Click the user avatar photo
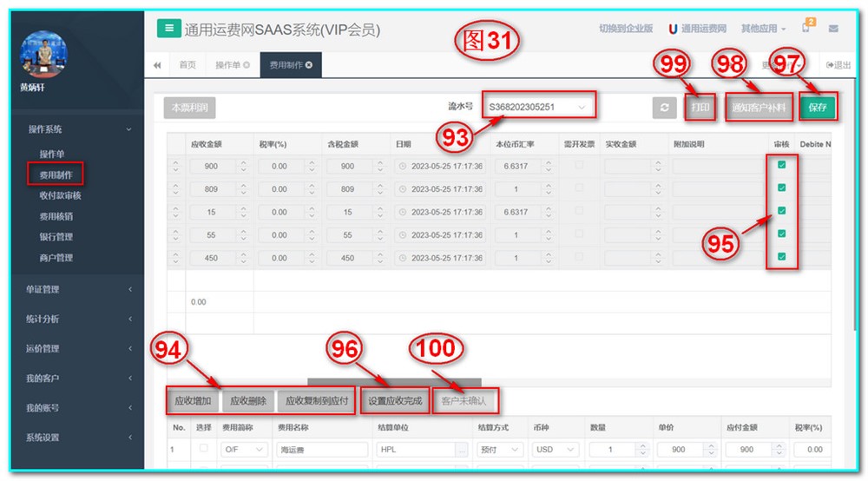Viewport: 868px width, 481px height. pyautogui.click(x=44, y=54)
